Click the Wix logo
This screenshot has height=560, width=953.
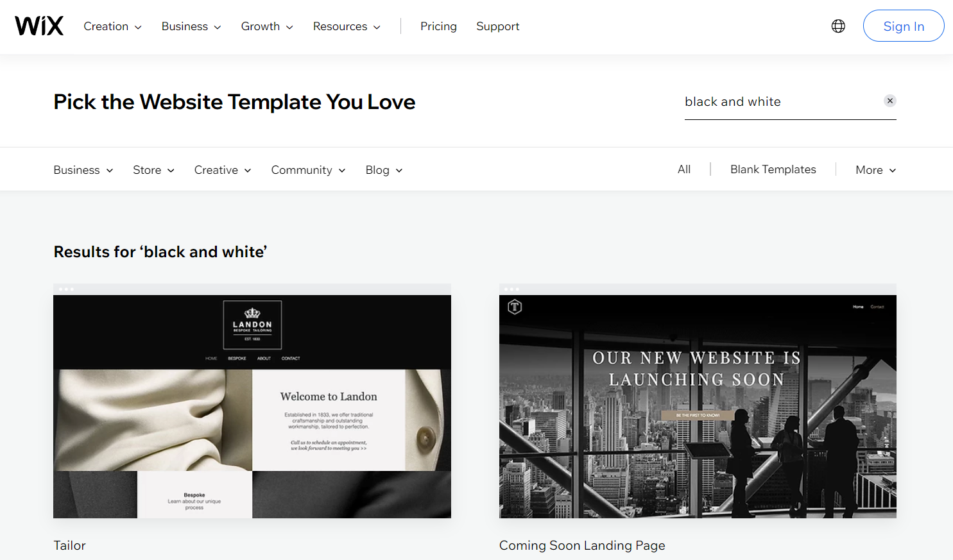(x=39, y=26)
